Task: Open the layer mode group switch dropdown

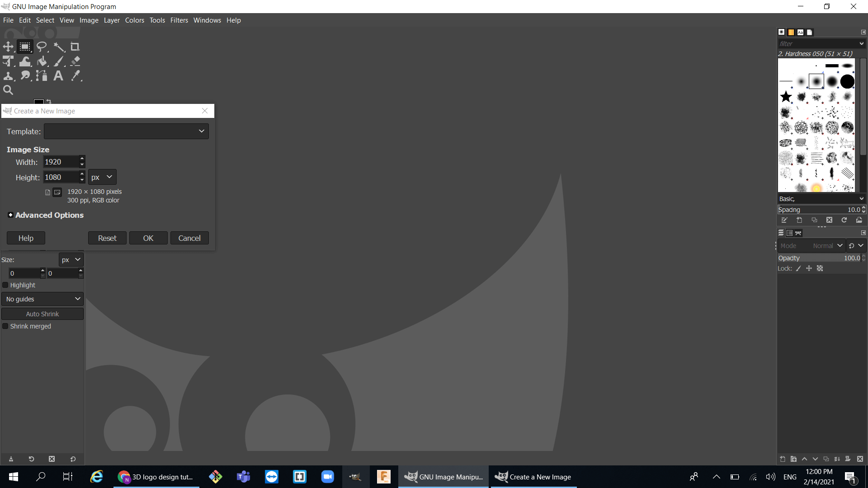Action: 856,246
